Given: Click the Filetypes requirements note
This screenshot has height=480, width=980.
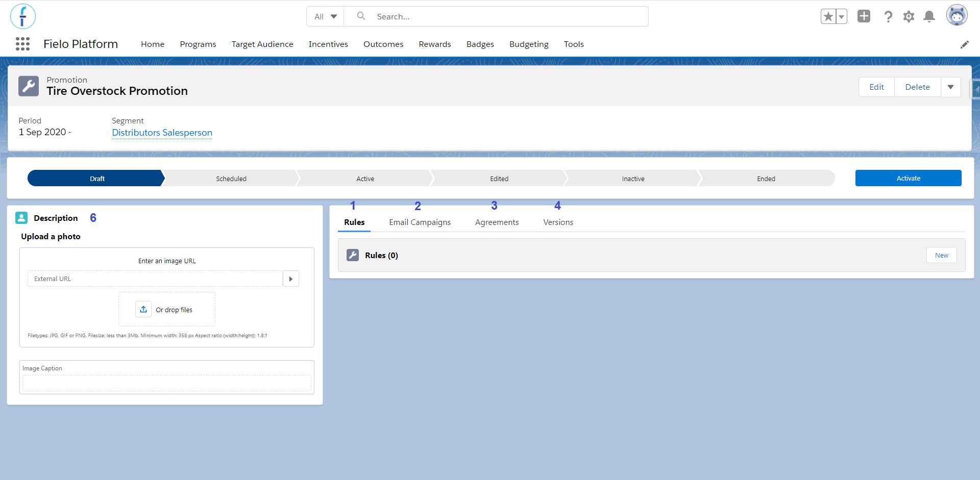Looking at the screenshot, I should (147, 336).
